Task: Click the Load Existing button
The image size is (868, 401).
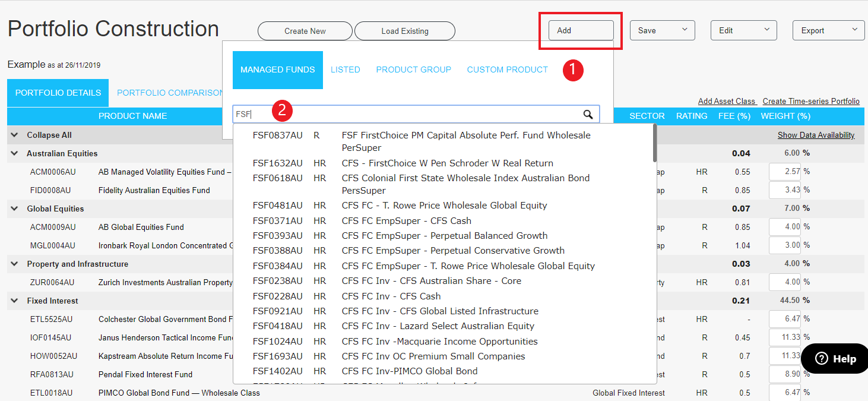Action: click(404, 31)
